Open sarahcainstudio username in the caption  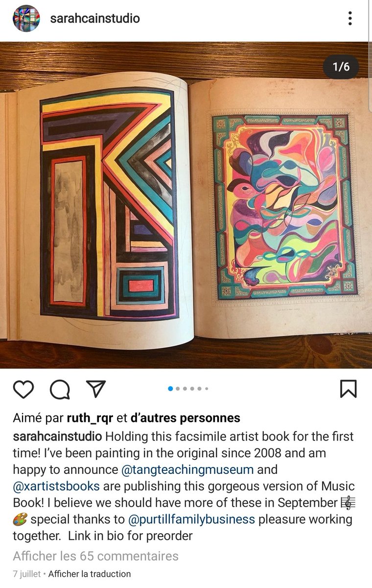tap(57, 436)
